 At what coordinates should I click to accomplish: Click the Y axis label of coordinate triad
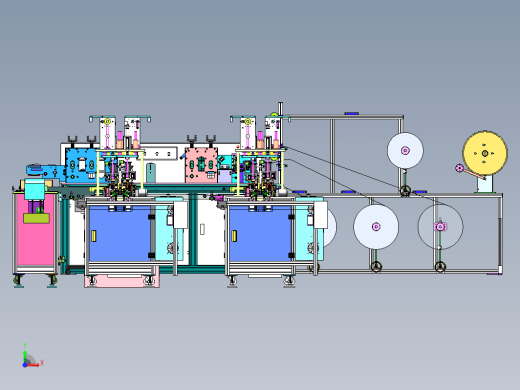tap(25, 345)
